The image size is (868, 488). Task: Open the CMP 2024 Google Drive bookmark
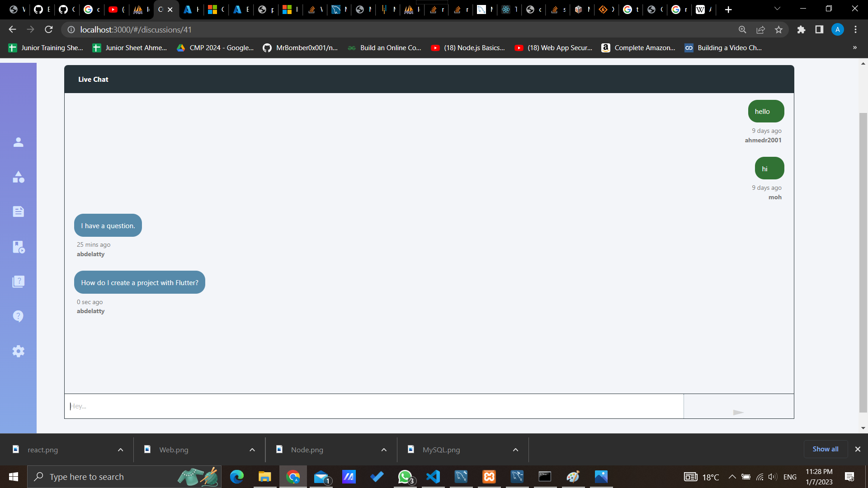pyautogui.click(x=216, y=48)
